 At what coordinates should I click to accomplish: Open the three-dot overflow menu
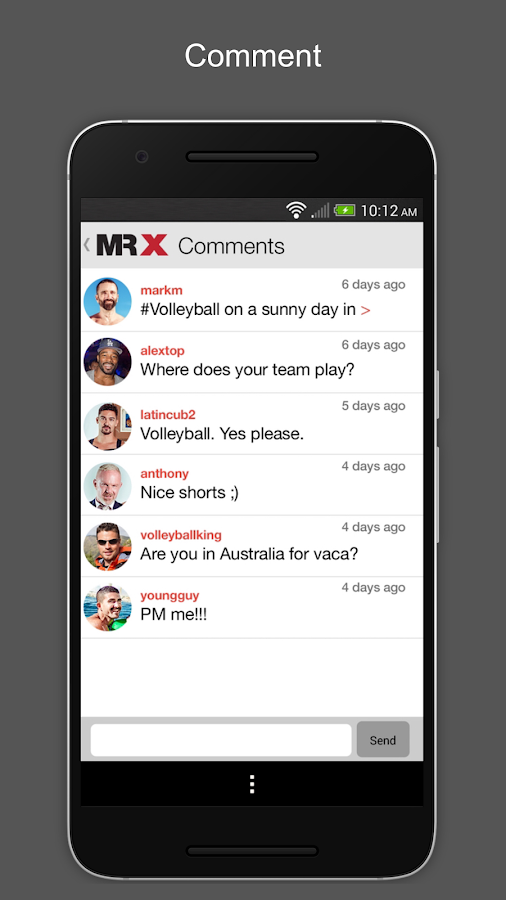point(252,784)
